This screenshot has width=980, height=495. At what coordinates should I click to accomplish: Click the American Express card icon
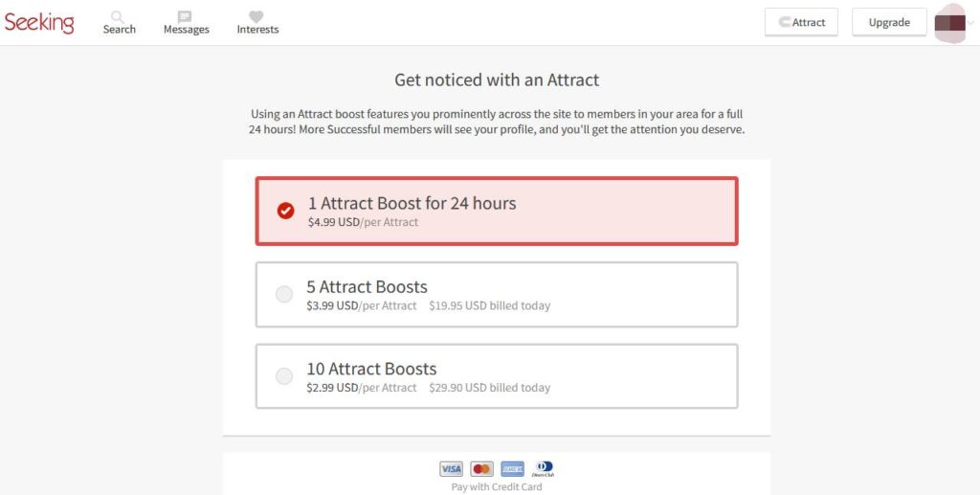point(513,469)
